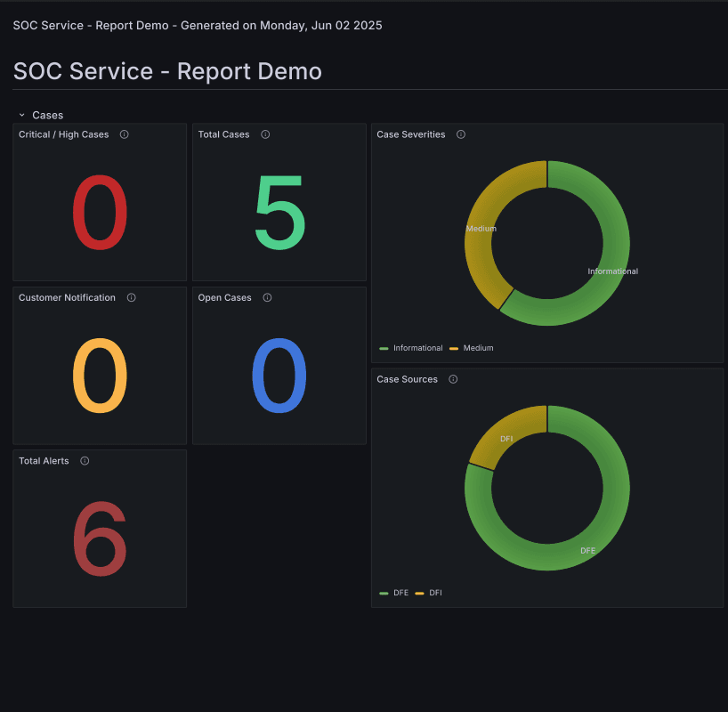
Task: Click the Total Cases panel info icon
Action: 265,134
